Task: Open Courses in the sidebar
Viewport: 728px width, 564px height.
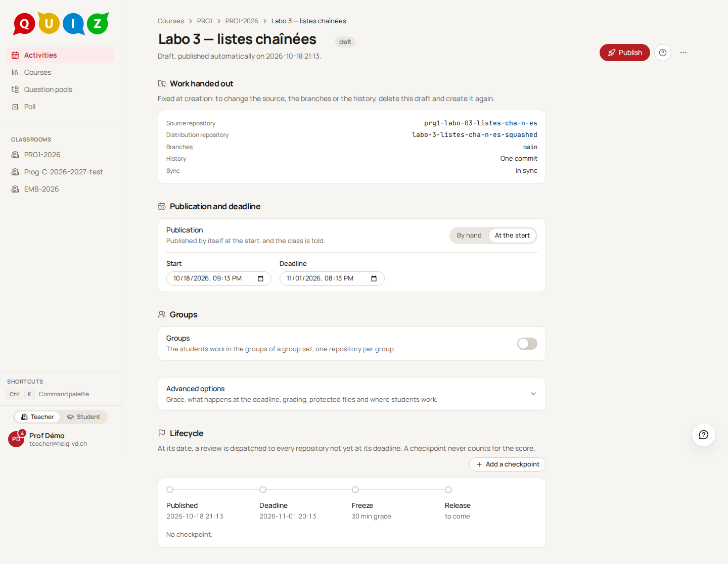Action: [60, 72]
